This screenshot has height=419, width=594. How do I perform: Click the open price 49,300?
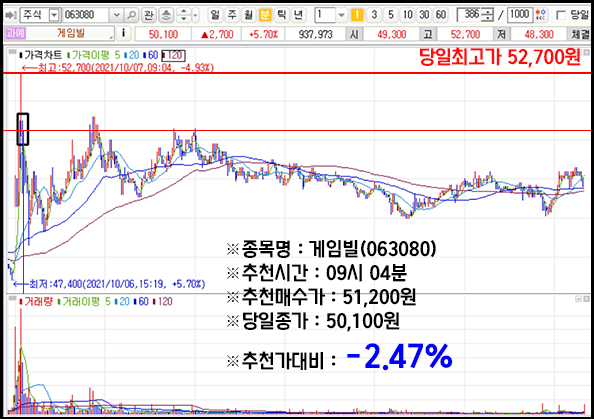[x=391, y=34]
